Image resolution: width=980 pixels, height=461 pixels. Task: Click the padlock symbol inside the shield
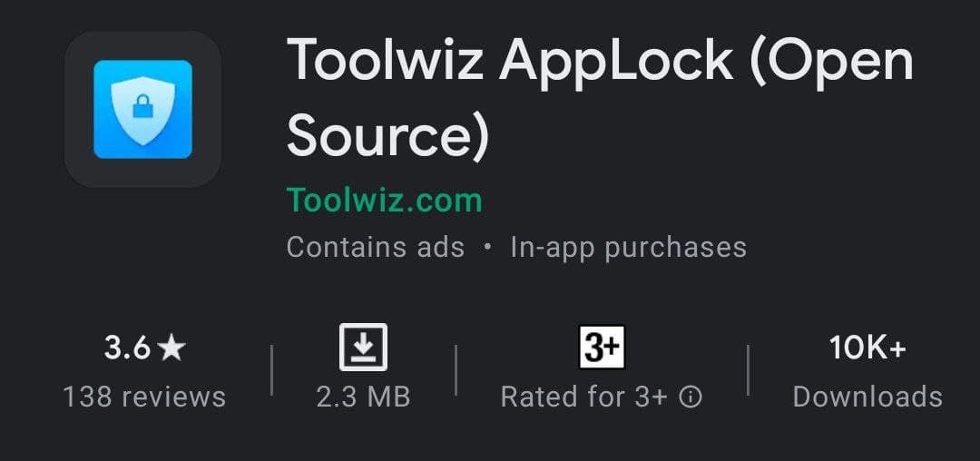pos(142,107)
